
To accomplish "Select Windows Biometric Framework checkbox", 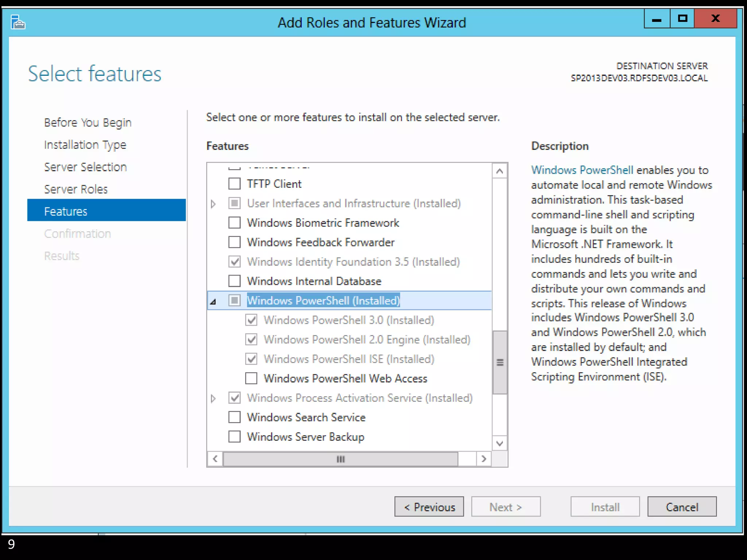I will [235, 223].
